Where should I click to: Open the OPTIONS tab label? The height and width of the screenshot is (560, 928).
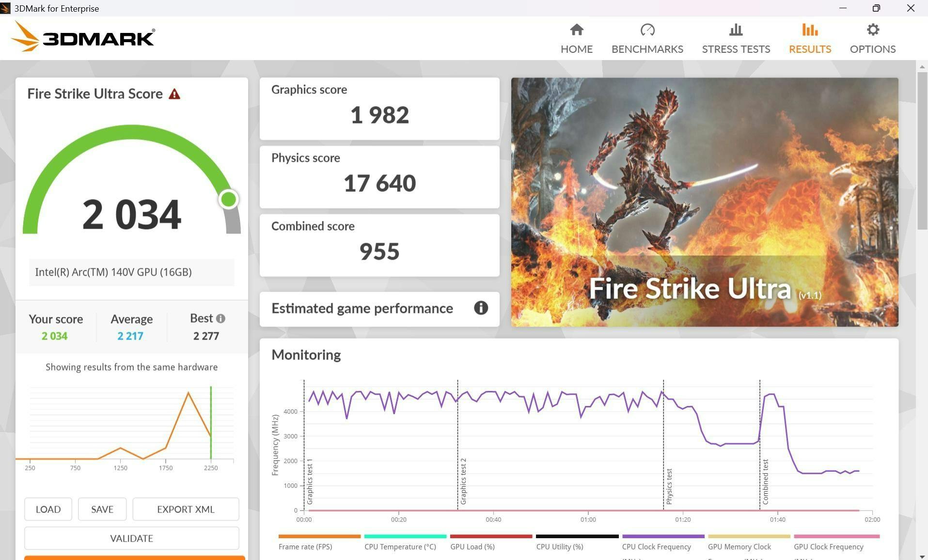(x=873, y=49)
